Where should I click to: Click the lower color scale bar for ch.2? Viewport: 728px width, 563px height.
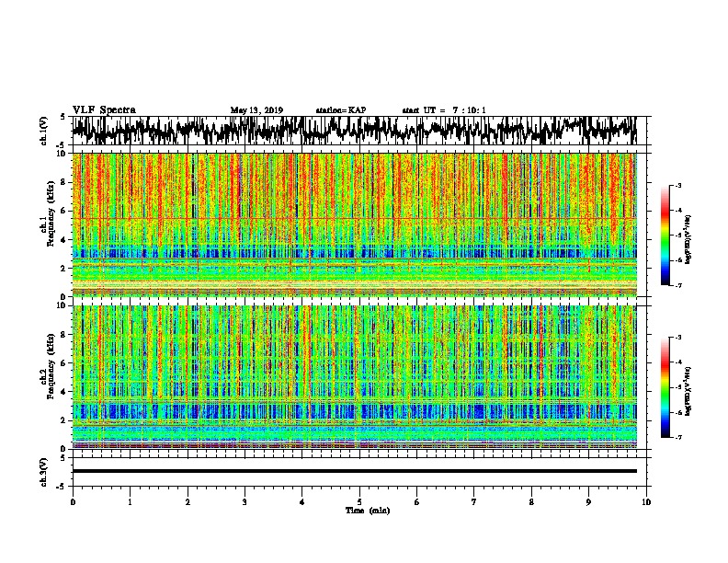pyautogui.click(x=665, y=387)
